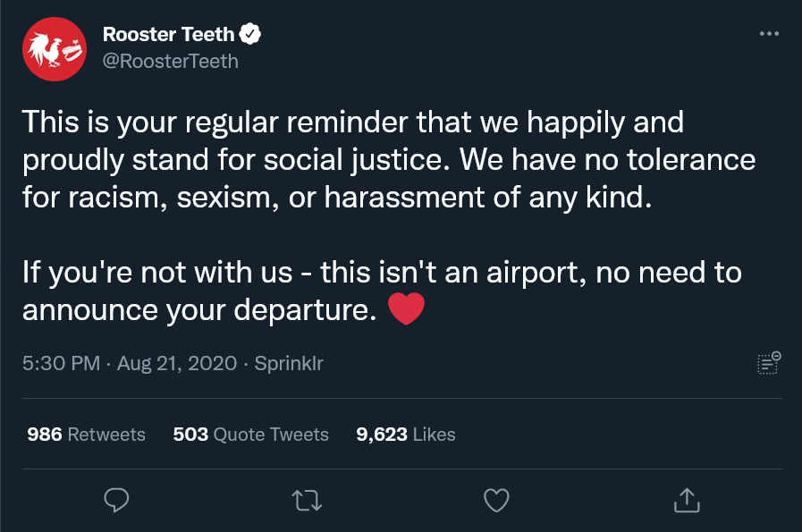
Task: Open the three-dot more options menu
Action: coord(769,34)
